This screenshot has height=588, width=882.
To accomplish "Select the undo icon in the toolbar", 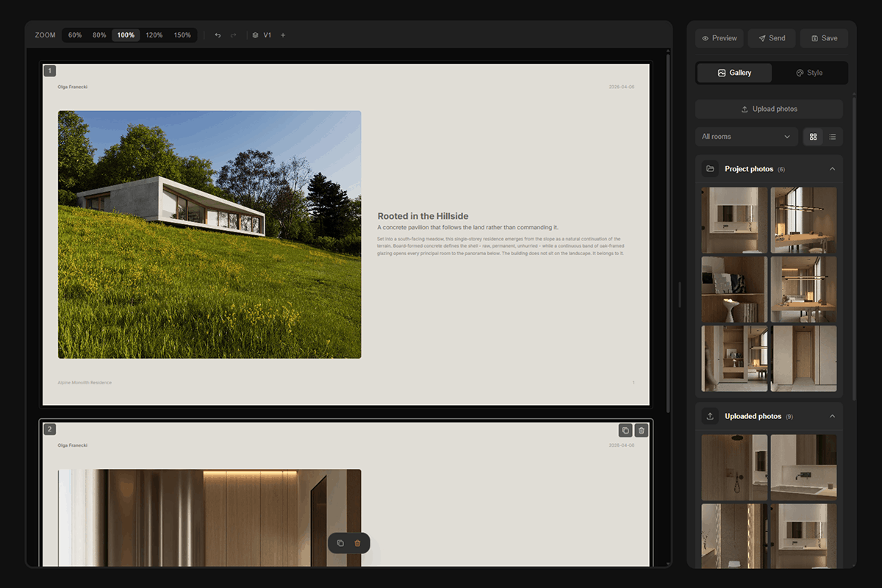I will tap(217, 35).
